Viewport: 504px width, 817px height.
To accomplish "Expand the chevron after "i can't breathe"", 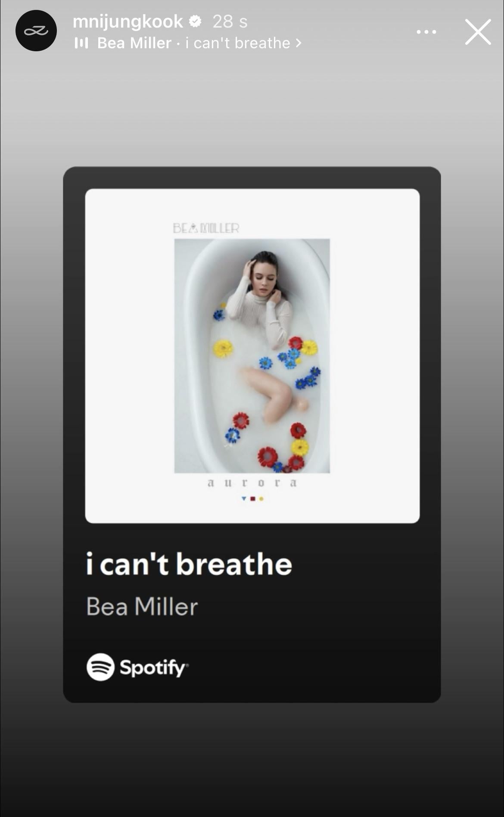I will click(298, 43).
